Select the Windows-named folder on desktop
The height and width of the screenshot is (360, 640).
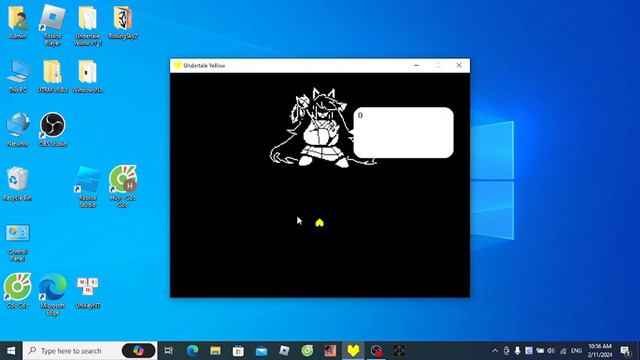pos(88,76)
